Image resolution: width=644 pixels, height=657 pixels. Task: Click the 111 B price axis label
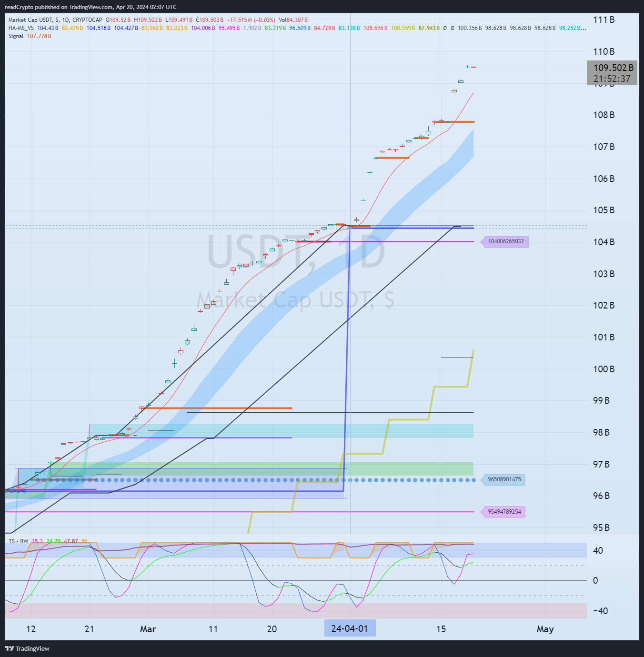coord(604,20)
